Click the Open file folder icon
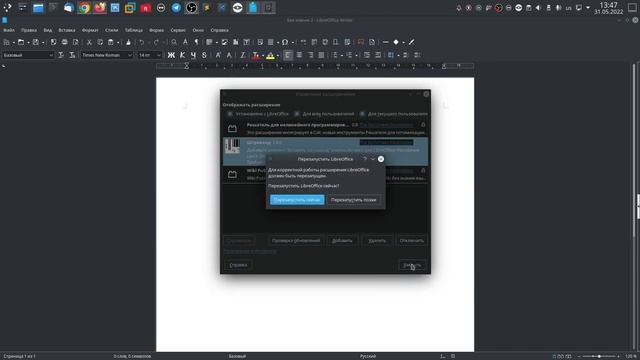Image resolution: width=640 pixels, height=360 pixels. point(21,42)
